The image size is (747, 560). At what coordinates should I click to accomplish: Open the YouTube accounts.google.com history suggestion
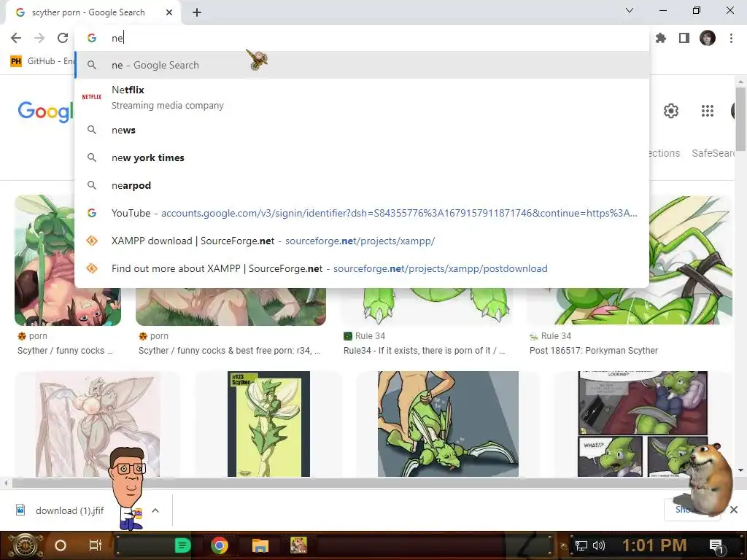(362, 213)
